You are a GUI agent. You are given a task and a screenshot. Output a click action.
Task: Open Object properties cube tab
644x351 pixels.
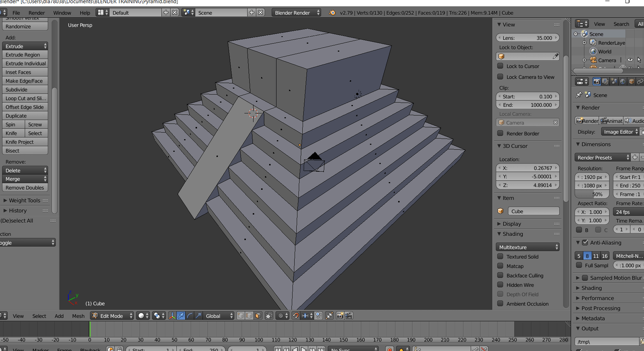pyautogui.click(x=632, y=82)
